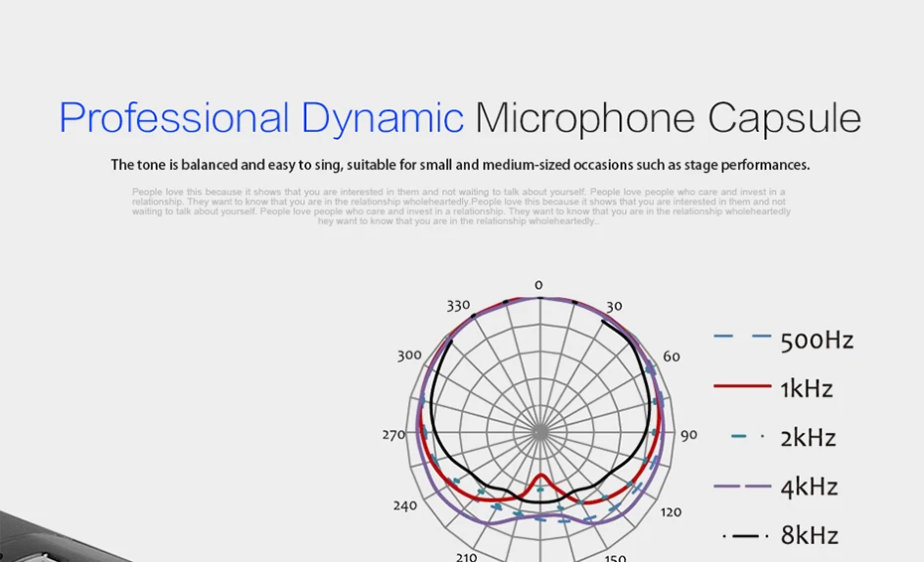Click the black dash-dot swatch for 8kHz
Image resolution: width=924 pixels, height=562 pixels.
(745, 536)
